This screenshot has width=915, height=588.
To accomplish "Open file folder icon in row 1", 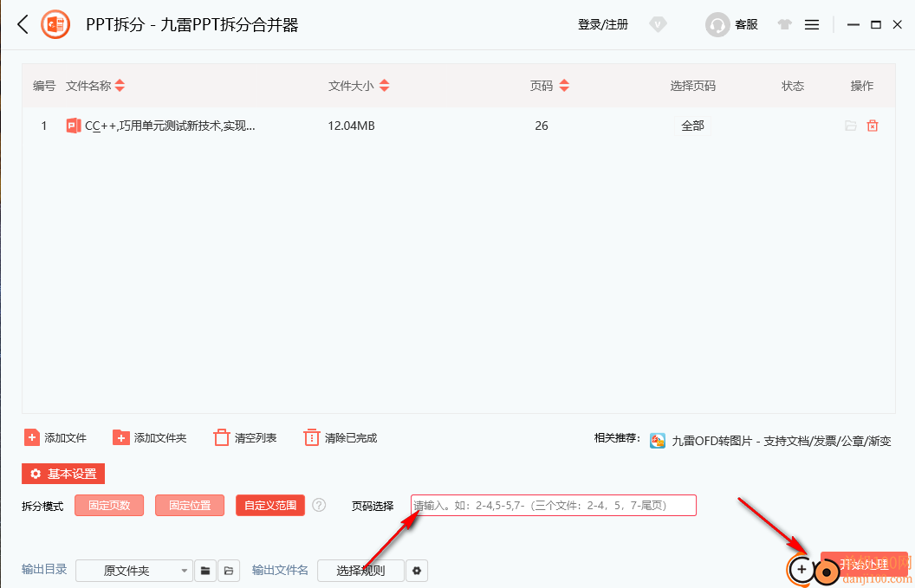I will coord(851,126).
